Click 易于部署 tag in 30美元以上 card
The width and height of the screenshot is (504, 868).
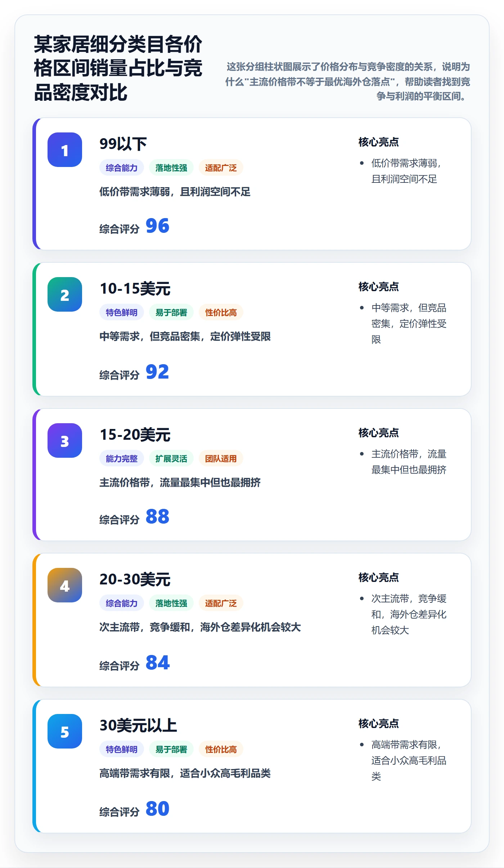(x=171, y=749)
